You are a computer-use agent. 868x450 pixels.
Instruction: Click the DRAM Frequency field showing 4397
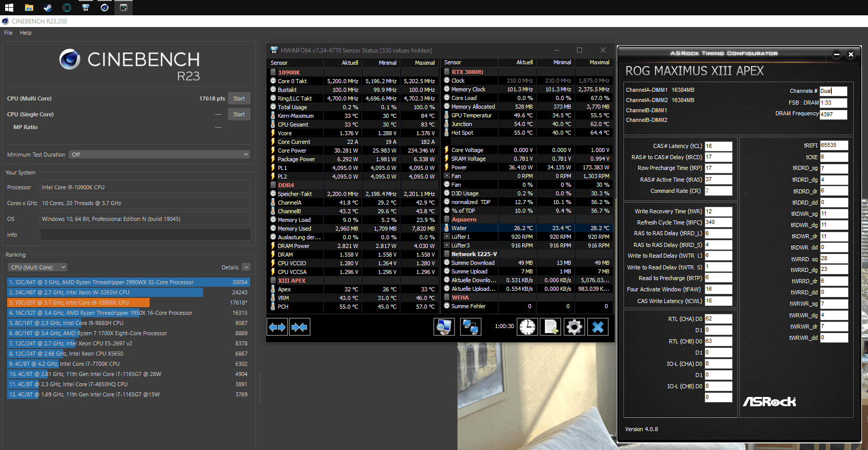pos(833,114)
